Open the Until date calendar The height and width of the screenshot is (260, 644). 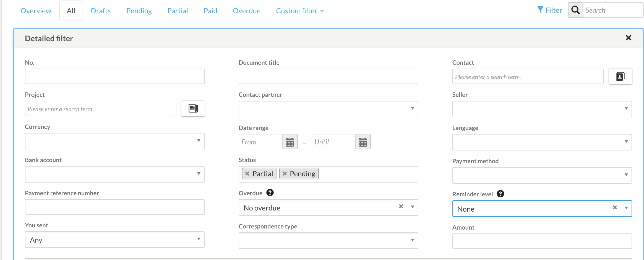coord(363,142)
